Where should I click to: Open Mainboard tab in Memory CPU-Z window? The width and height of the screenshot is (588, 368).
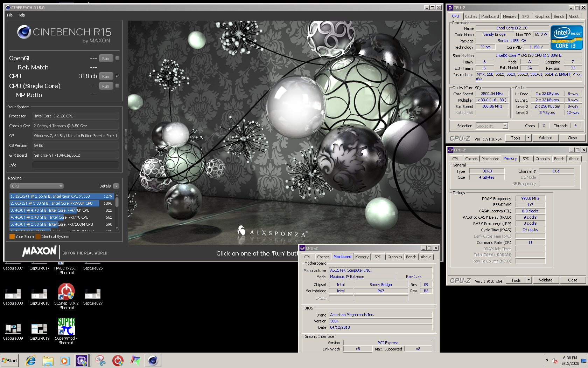pos(490,159)
